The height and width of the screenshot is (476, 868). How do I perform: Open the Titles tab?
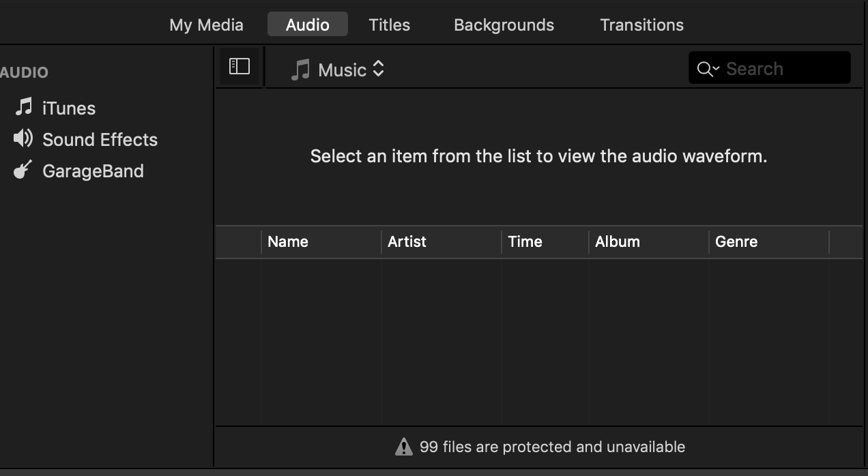389,25
